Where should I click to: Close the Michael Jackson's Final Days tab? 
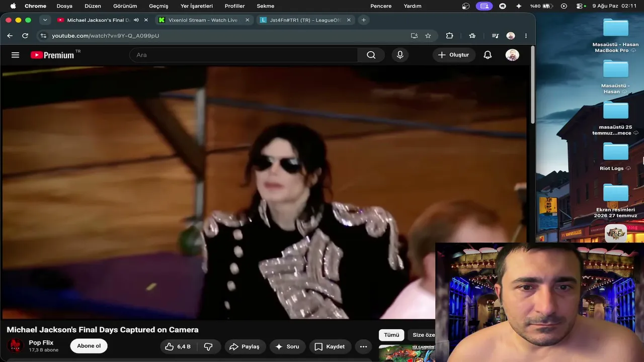(146, 20)
